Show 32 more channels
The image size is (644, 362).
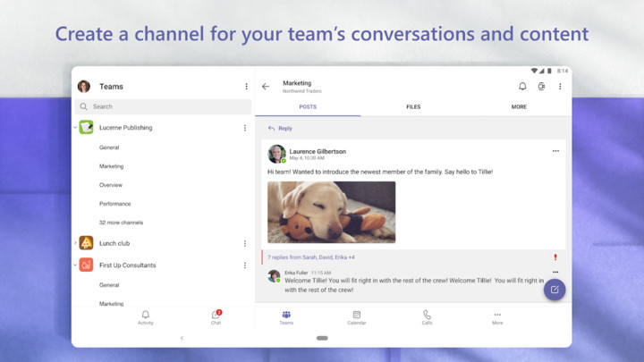click(121, 223)
